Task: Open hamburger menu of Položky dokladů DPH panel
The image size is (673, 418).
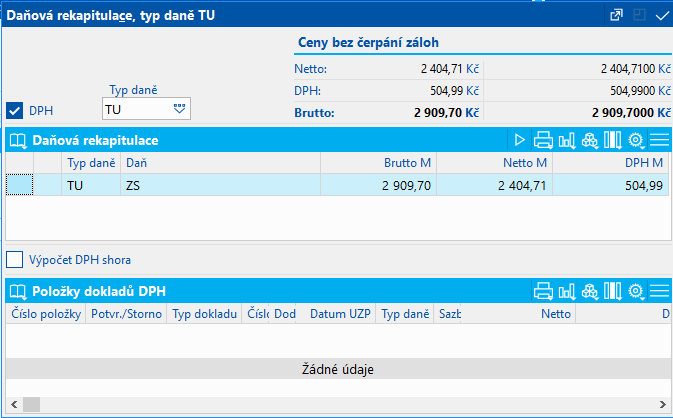Action: (659, 292)
